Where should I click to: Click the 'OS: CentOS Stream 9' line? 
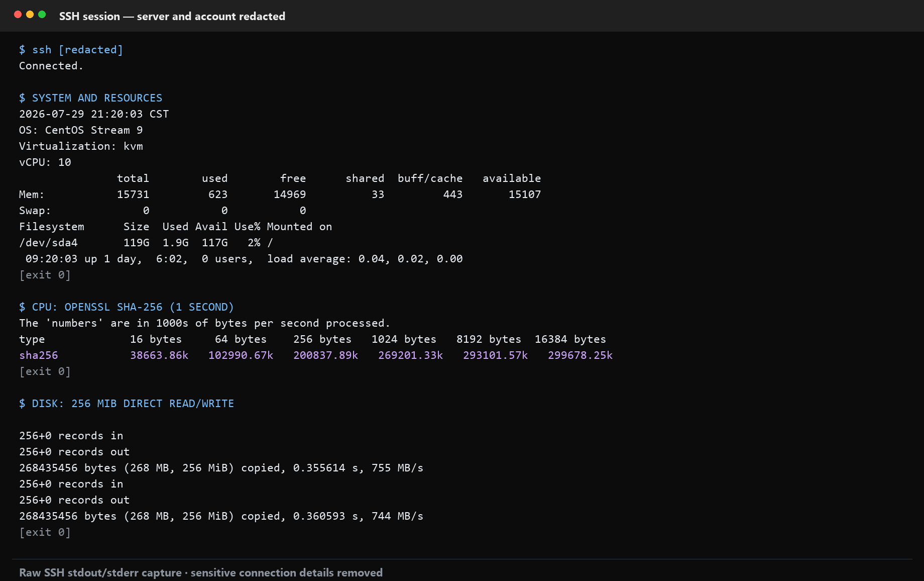click(81, 130)
